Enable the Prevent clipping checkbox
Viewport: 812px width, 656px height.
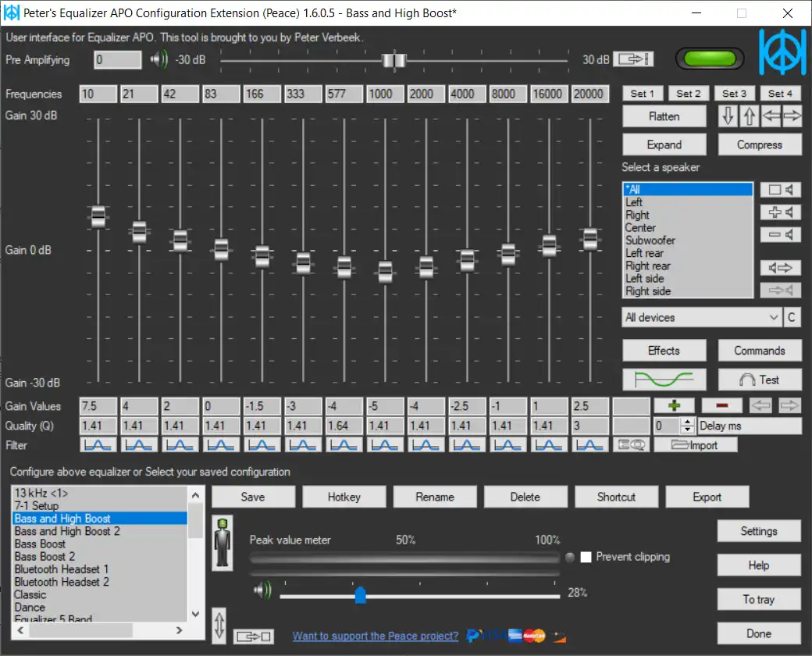[x=586, y=557]
